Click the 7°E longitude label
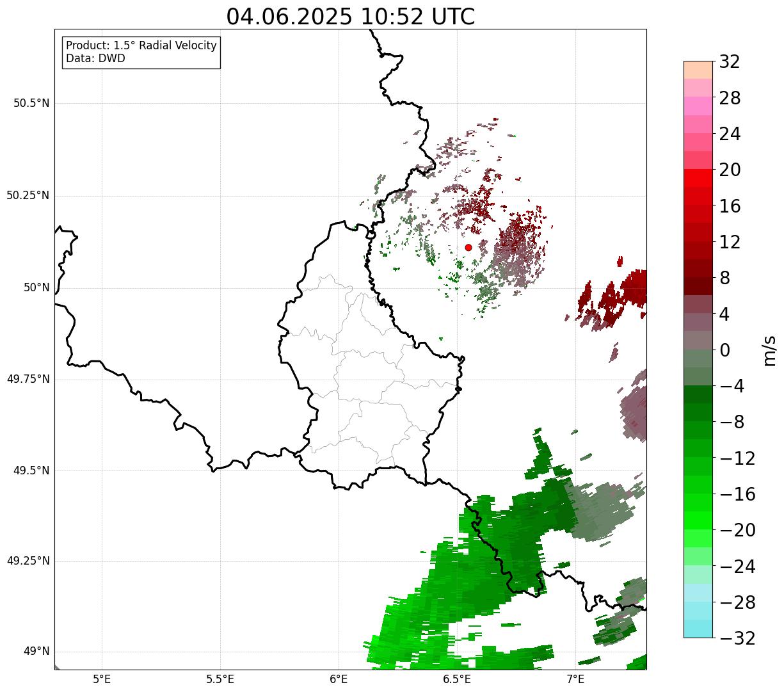Screen dimensions: 784x692 coord(575,679)
